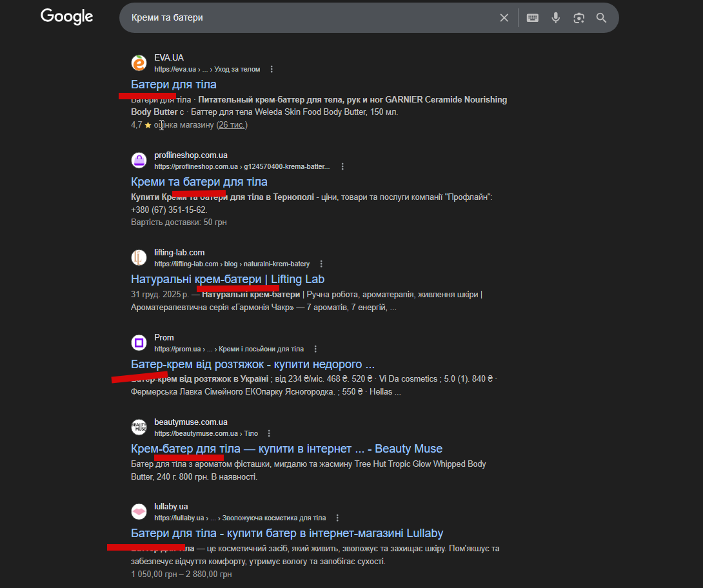
Task: Click the beautymuse.com.ua favicon
Action: pos(139,427)
